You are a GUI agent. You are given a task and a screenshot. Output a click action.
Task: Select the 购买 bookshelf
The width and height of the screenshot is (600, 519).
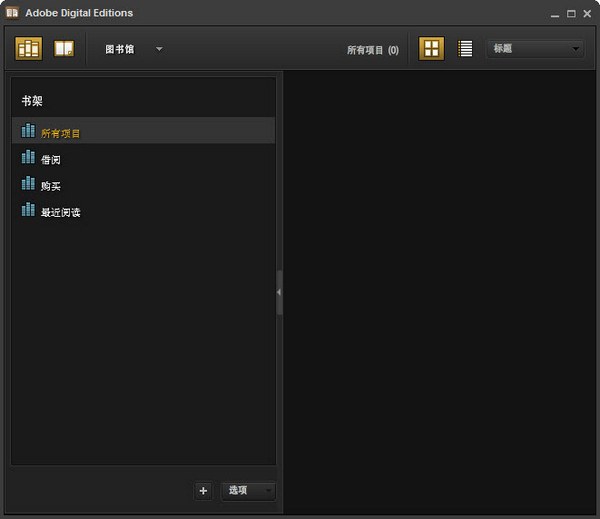[x=51, y=185]
